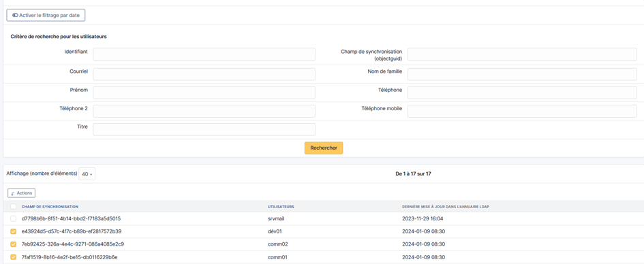
Task: Check the srvmail row checkbox
Action: tap(14, 218)
